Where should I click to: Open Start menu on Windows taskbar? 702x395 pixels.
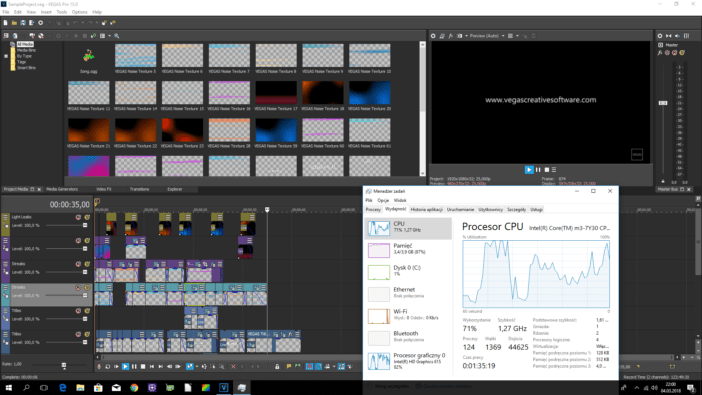(x=9, y=388)
